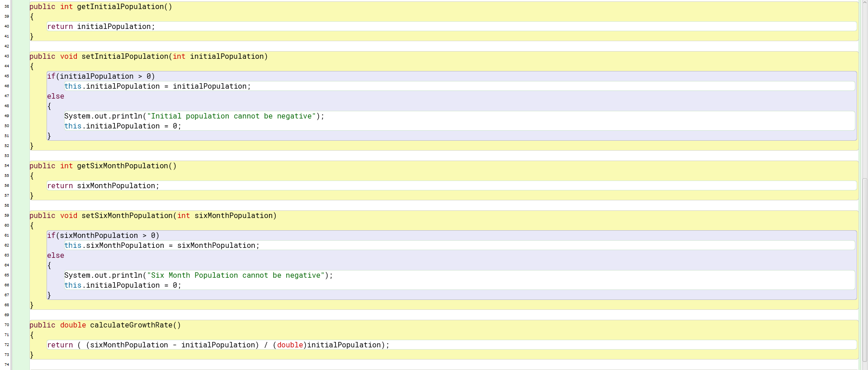The width and height of the screenshot is (868, 370).
Task: Click 'this.initialPopulation = initialPopulation;' statement
Action: 157,86
